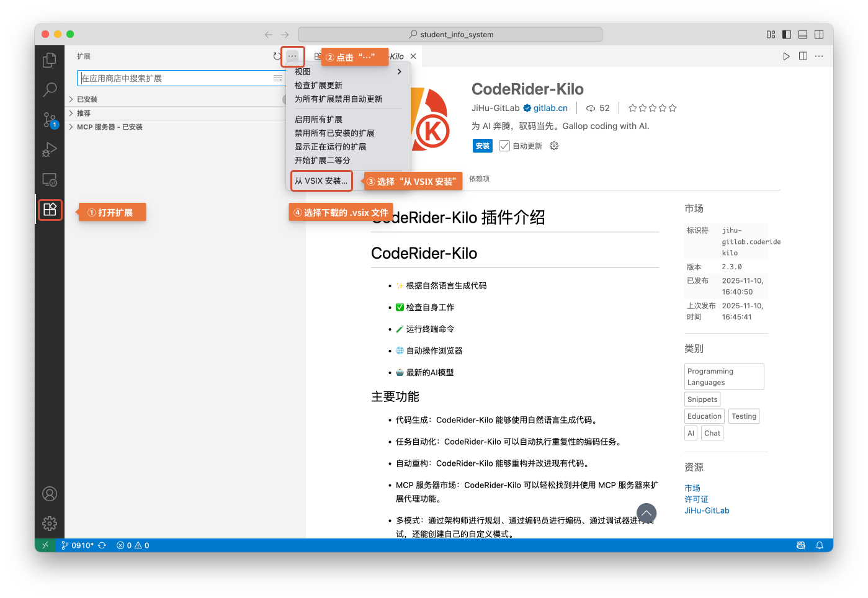Toggle primary side bar layout icon
The width and height of the screenshot is (868, 598).
pyautogui.click(x=787, y=35)
